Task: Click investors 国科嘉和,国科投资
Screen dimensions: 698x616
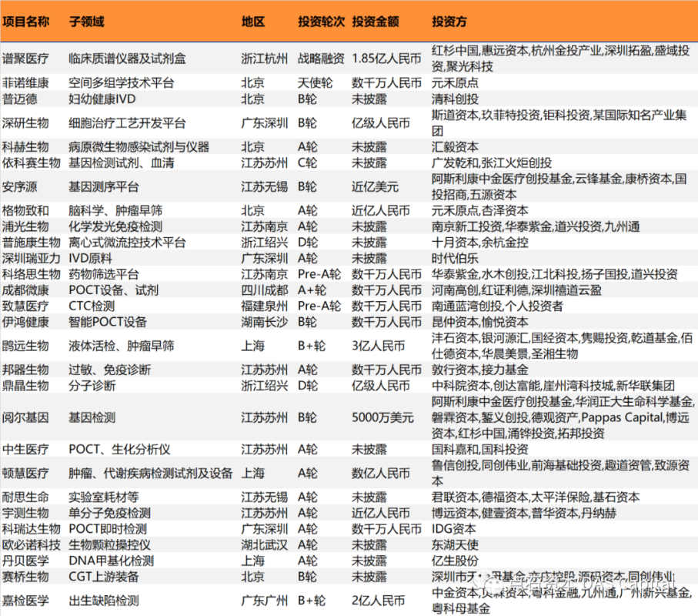Action: [x=480, y=450]
